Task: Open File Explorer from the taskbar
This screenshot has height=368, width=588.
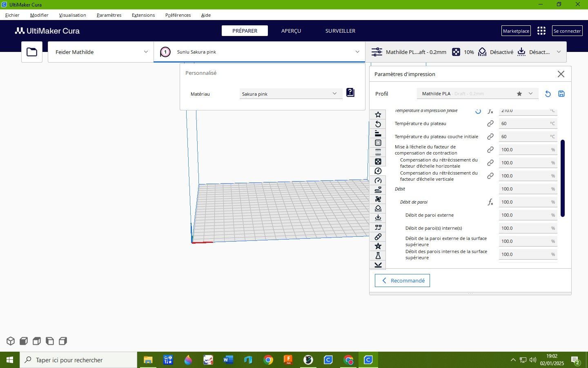Action: tap(148, 360)
